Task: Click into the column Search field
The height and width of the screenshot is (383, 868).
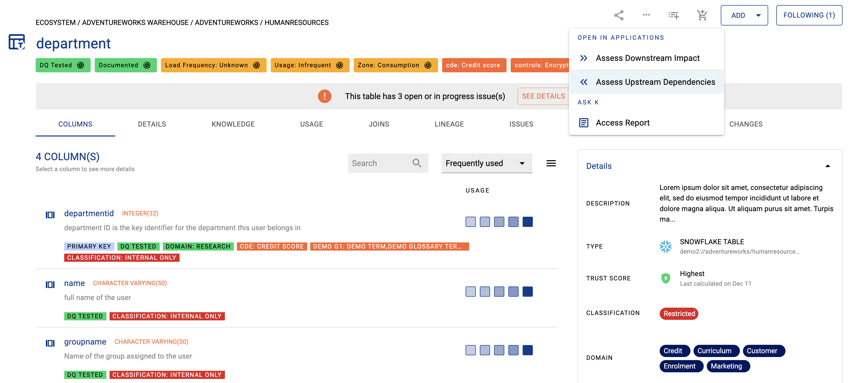Action: tap(379, 163)
